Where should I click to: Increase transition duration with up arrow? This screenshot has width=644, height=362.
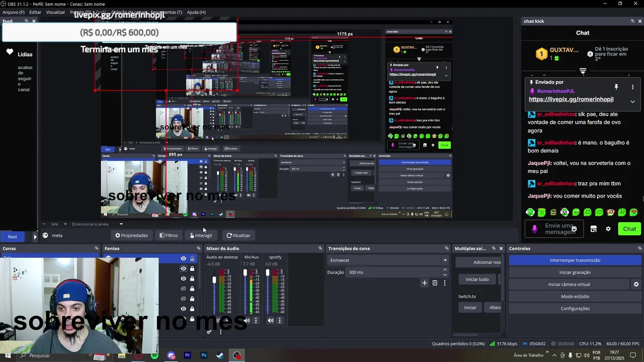coord(445,269)
